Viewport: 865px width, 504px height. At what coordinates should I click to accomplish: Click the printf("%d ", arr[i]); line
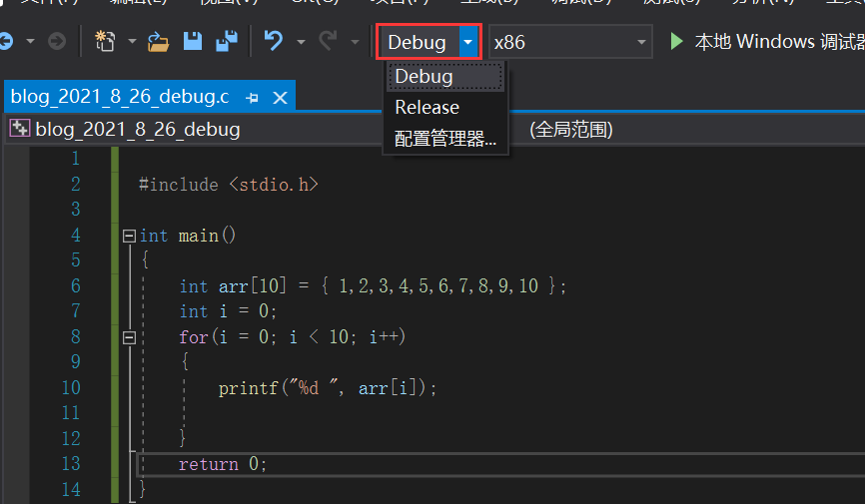pyautogui.click(x=328, y=388)
